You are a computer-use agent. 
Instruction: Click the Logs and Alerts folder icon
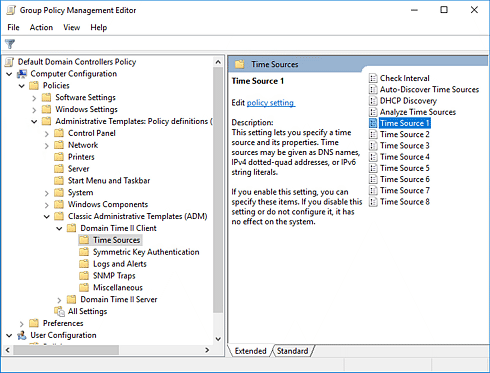(x=84, y=264)
